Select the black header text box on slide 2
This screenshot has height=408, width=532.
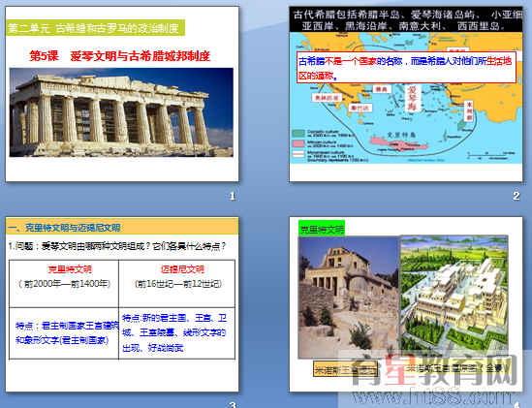coord(406,20)
